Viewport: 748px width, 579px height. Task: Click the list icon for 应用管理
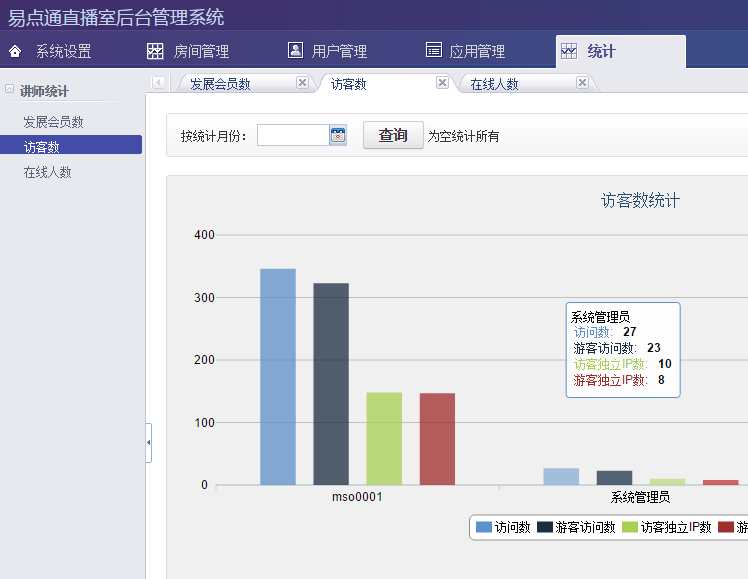434,50
